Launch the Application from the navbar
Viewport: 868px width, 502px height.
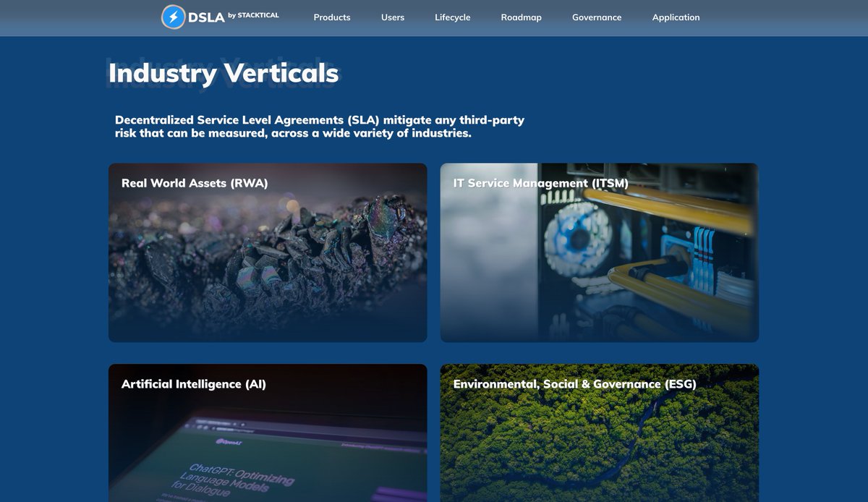(x=676, y=17)
